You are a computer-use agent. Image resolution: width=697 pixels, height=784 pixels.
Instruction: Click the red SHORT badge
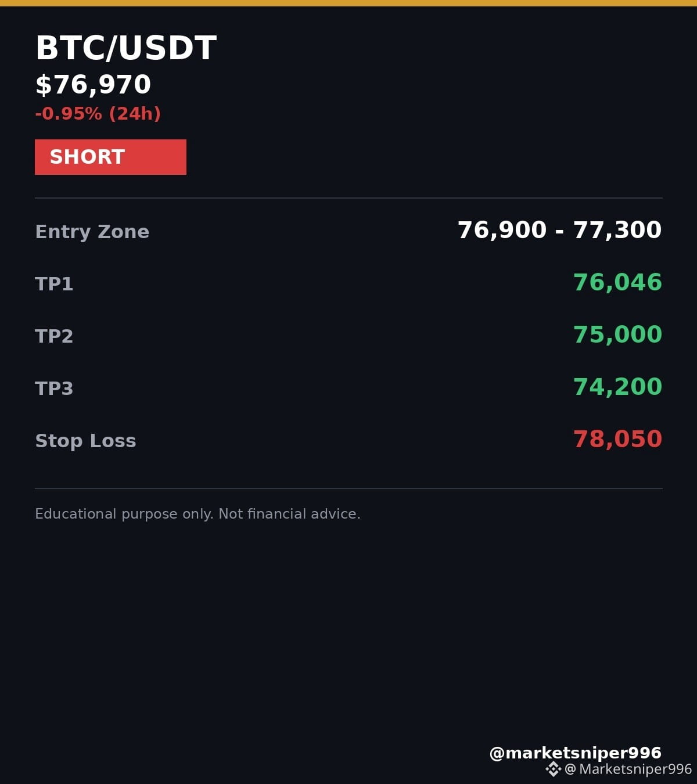(110, 157)
